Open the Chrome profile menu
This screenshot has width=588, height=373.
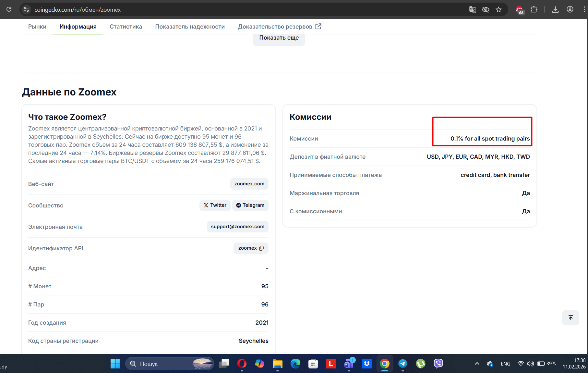coord(570,9)
